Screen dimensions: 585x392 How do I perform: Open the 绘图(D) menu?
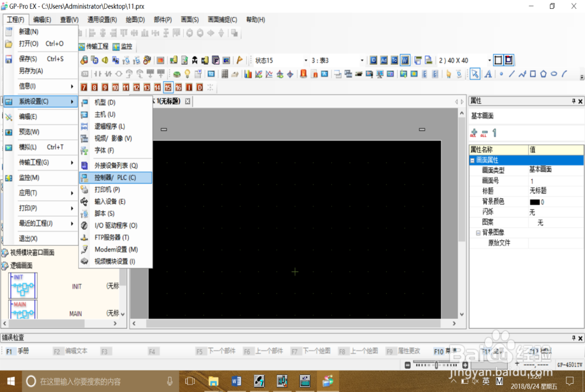(135, 19)
